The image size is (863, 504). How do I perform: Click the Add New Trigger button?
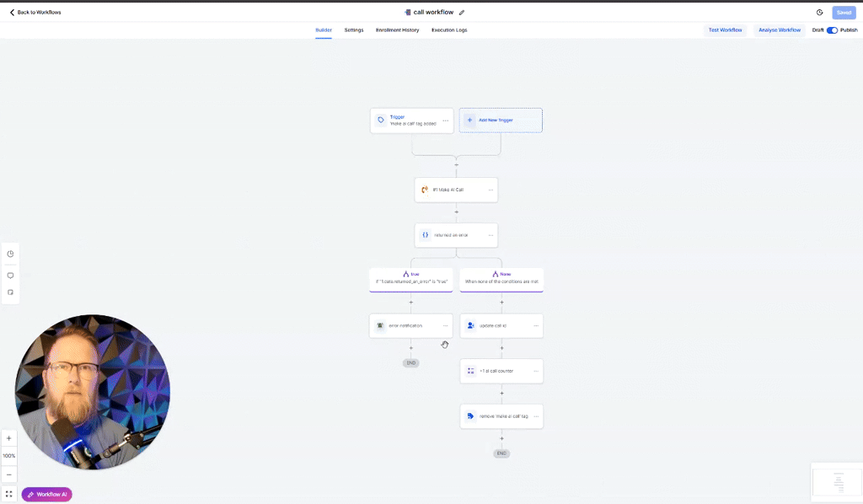click(501, 120)
